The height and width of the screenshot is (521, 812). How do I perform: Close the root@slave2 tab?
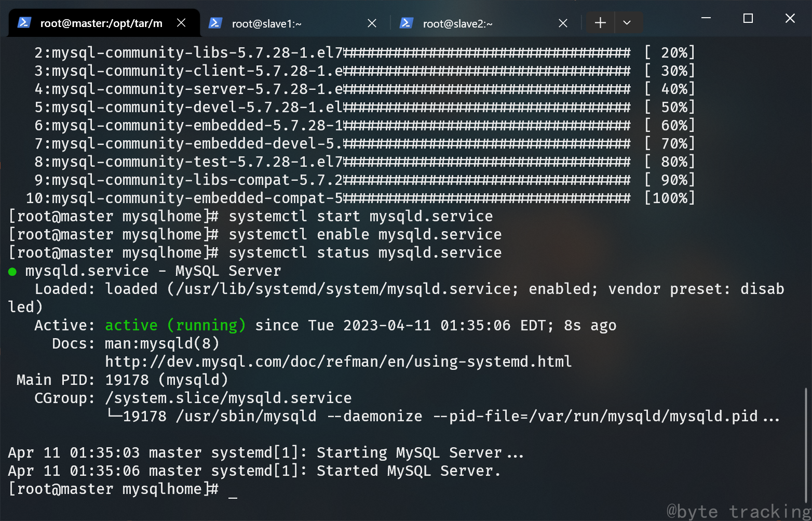(x=563, y=23)
